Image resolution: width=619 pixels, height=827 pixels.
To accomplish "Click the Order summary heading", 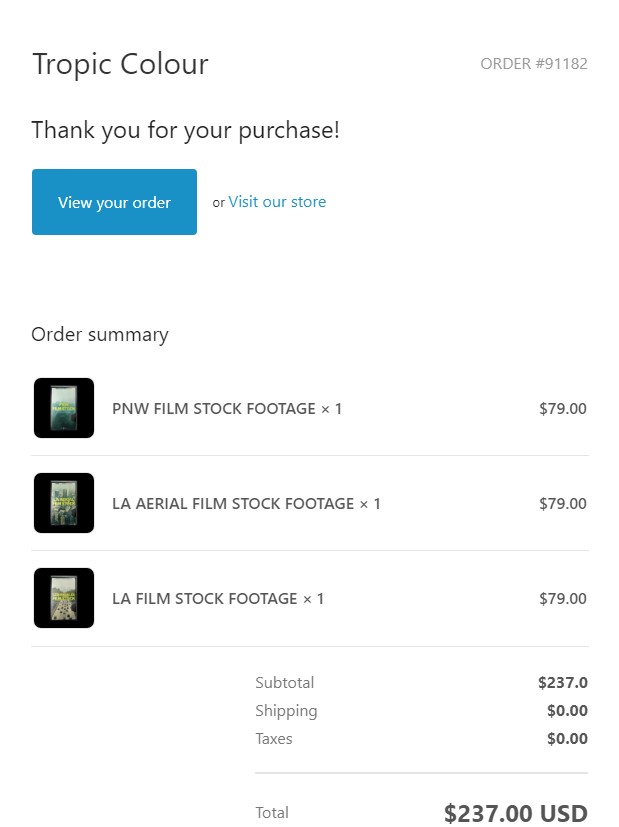I will point(100,335).
